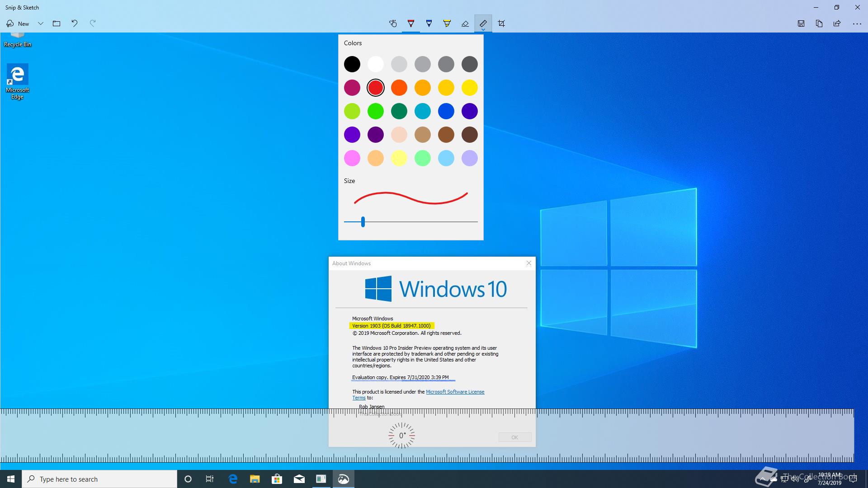Screen dimensions: 868x488
Task: Select the red Ballpoint pen
Action: [x=411, y=23]
